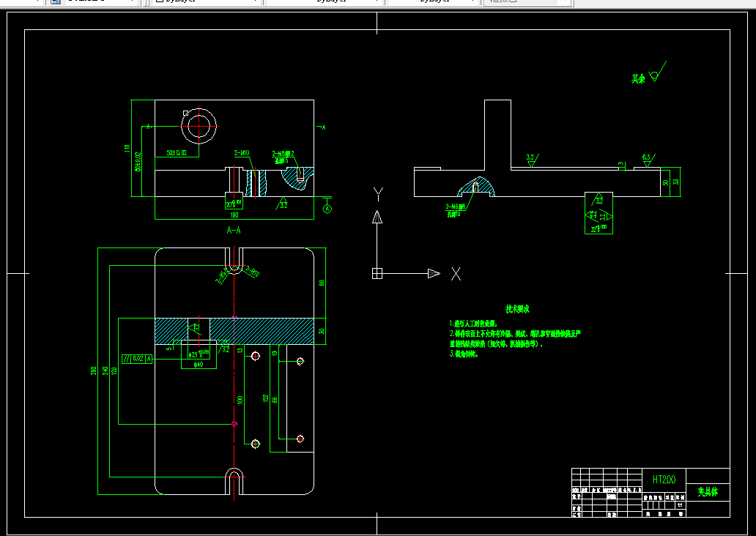Select the 100 vertical dimension text

click(240, 400)
